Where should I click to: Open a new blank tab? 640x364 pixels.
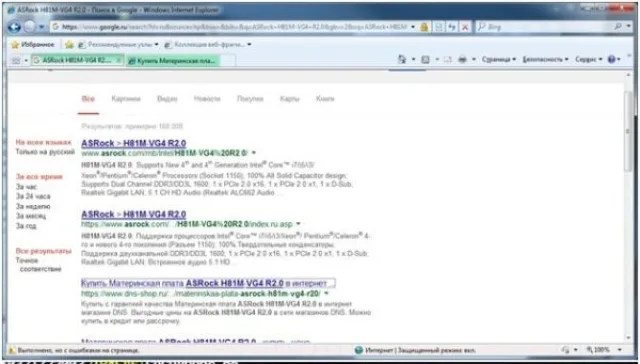pos(228,61)
